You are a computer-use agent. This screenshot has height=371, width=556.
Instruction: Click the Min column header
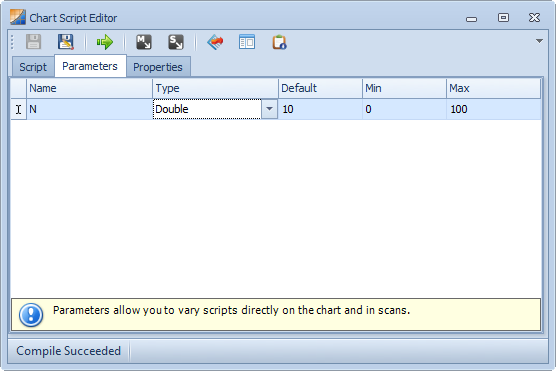click(404, 88)
